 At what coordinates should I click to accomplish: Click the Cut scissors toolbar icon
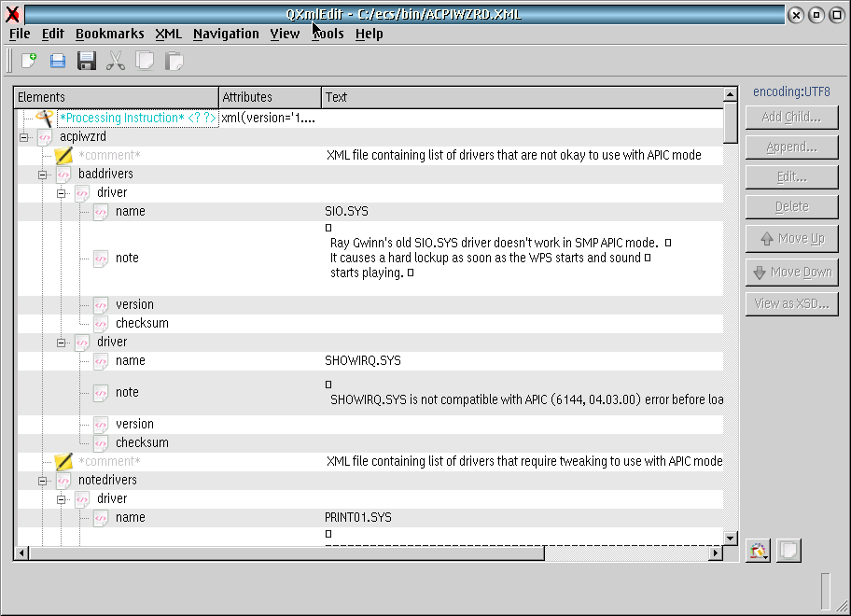116,62
